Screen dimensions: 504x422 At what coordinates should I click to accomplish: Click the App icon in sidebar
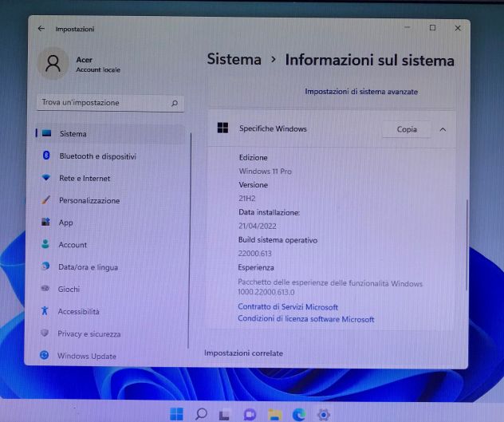45,222
